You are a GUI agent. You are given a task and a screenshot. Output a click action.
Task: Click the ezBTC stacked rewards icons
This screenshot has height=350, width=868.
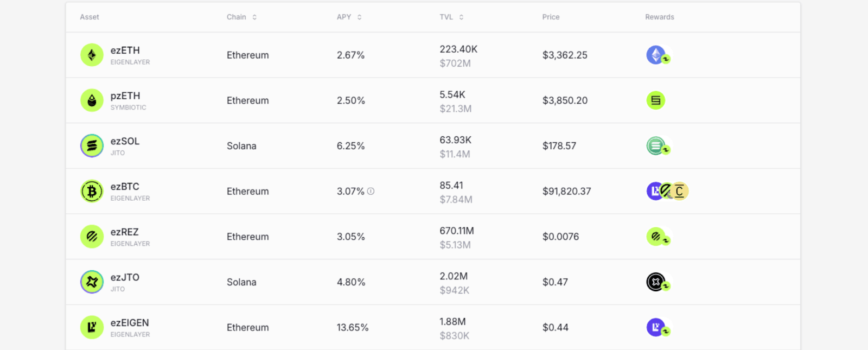pos(667,191)
